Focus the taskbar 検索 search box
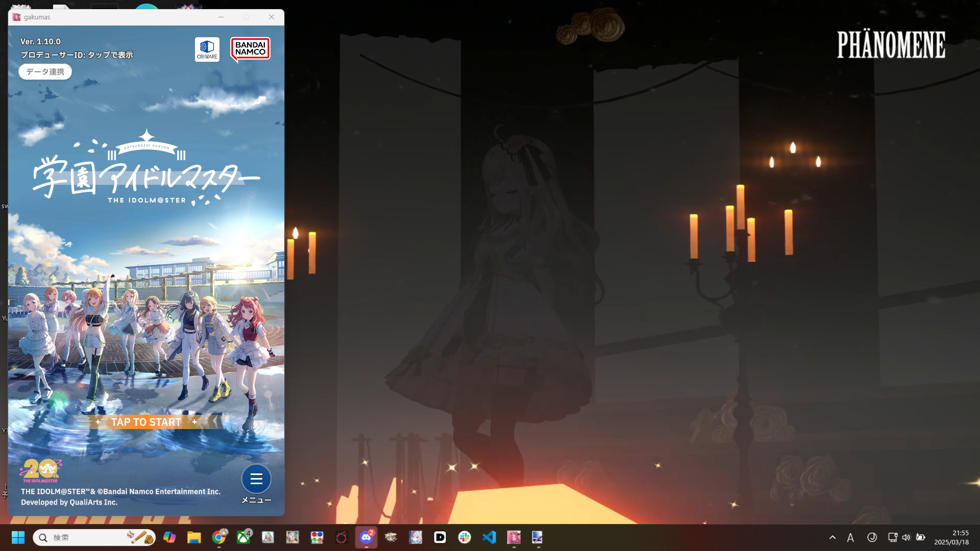Screen dimensions: 980x551 click(94, 537)
